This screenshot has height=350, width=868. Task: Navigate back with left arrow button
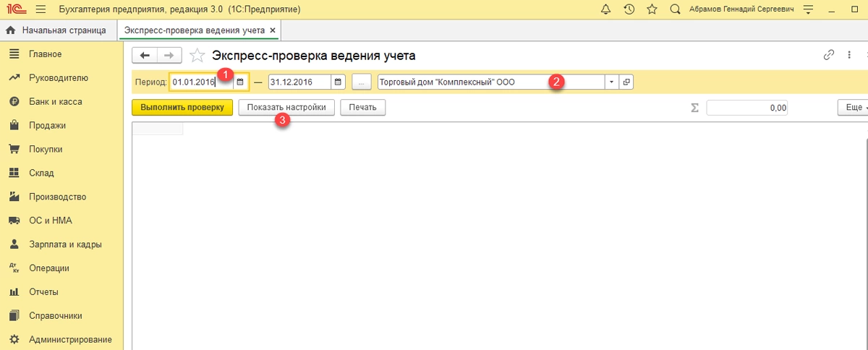pos(145,55)
